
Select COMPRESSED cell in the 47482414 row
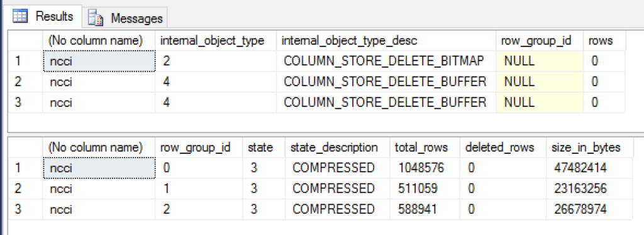(337, 168)
